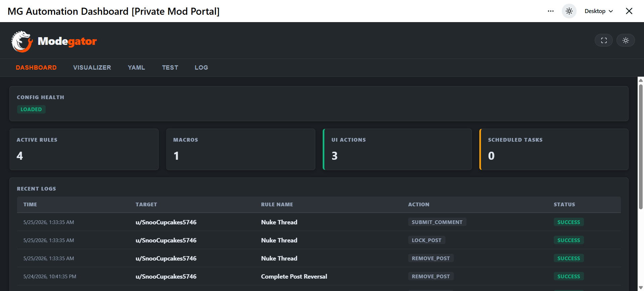Click target user in the LOCK_POST row
This screenshot has height=291, width=644.
(166, 240)
